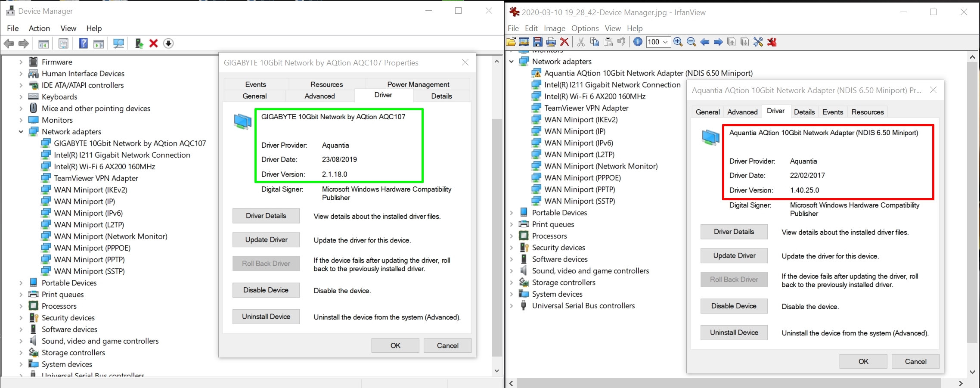Viewport: 980px width, 388px height.
Task: Expand the Print queues node in Device Manager
Action: (21, 295)
